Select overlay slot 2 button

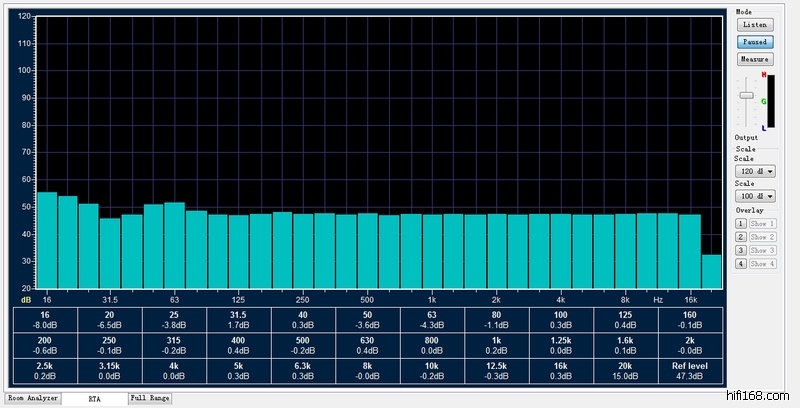tap(741, 237)
